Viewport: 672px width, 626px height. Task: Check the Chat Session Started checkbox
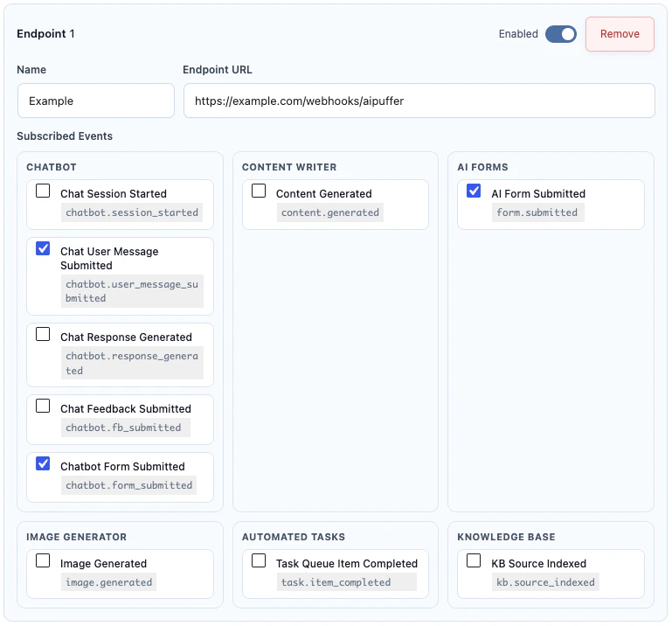43,191
